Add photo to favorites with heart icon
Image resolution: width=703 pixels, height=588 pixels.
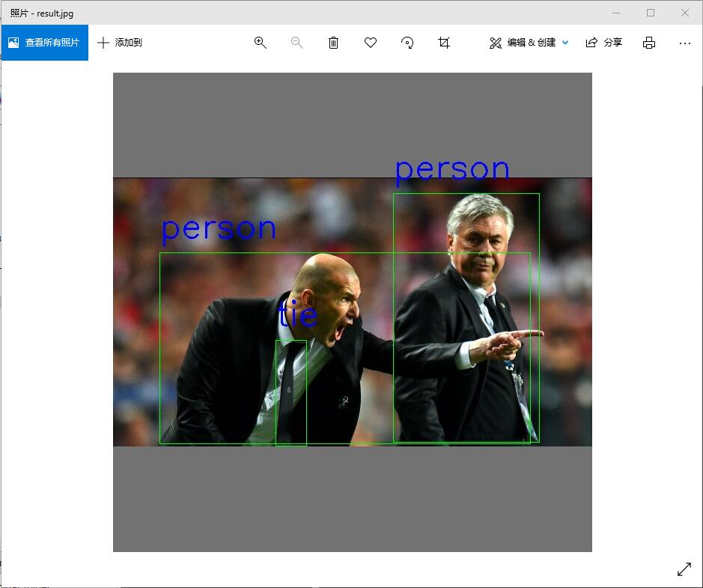pyautogui.click(x=371, y=43)
